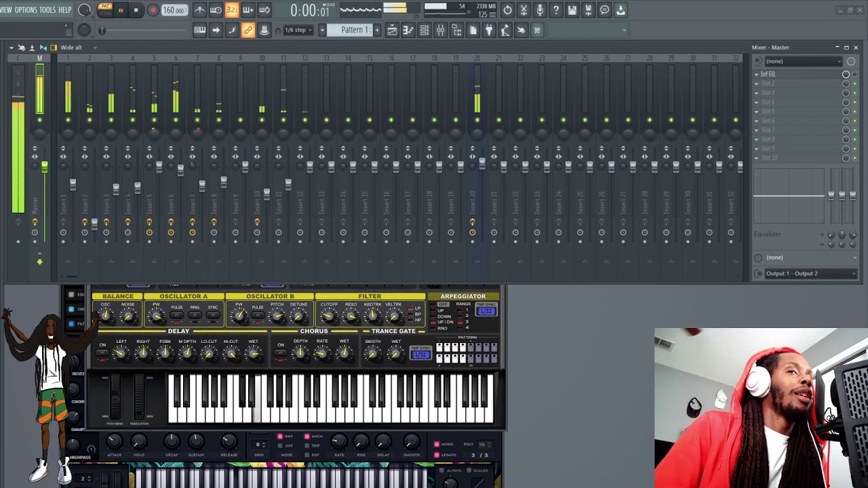This screenshot has height=488, width=868.
Task: Open Slot 5 effect dropdown arrow
Action: pos(757,111)
